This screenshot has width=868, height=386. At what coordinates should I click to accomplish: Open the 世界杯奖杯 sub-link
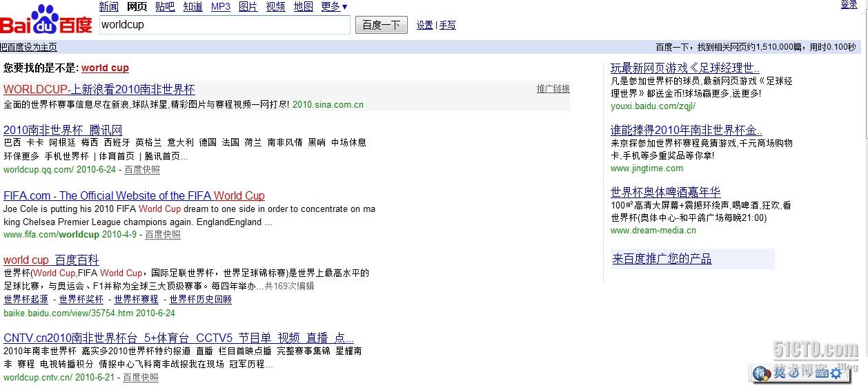(81, 299)
